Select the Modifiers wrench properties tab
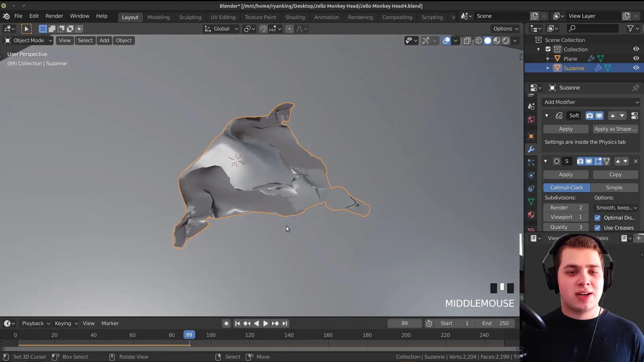Image resolution: width=644 pixels, height=362 pixels. pyautogui.click(x=531, y=149)
